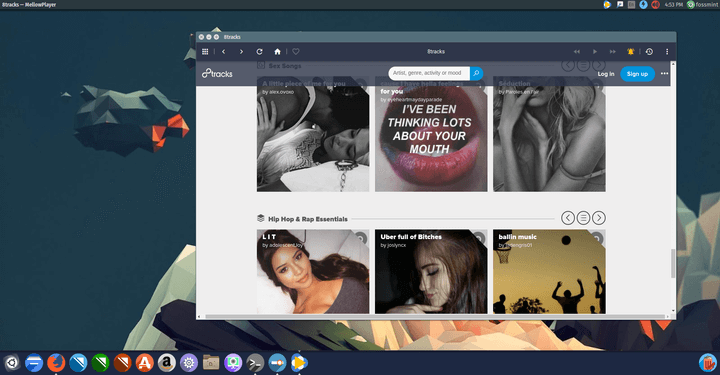Screen dimensions: 720x375
Task: Click the 8tracks logo
Action: (217, 73)
